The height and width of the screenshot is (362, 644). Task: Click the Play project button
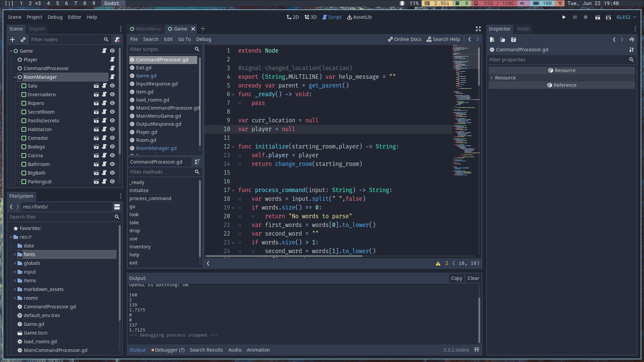[x=564, y=17]
